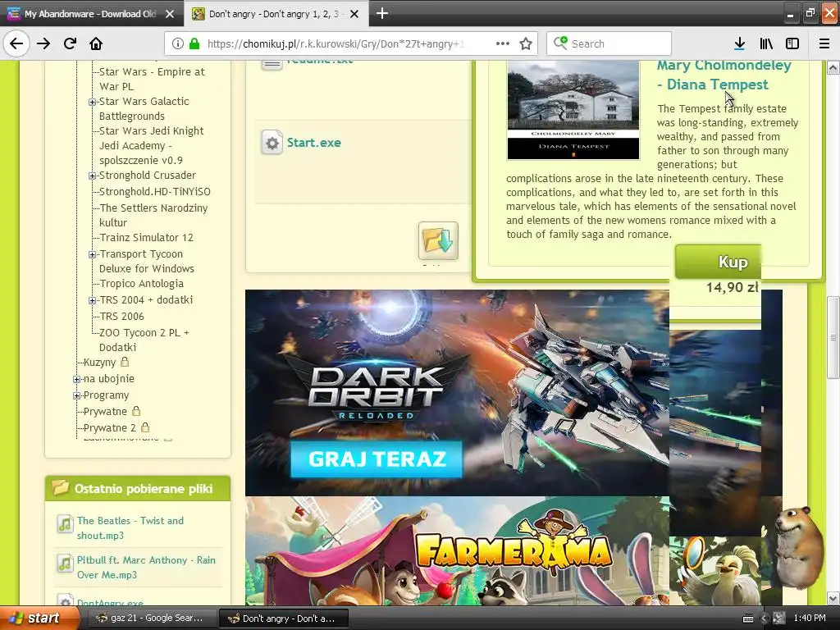
Task: Expand Transport Tycoon Deluxe folder
Action: 92,254
